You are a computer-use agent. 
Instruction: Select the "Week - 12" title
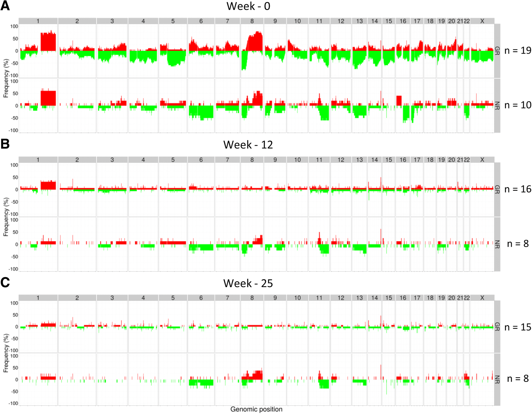point(248,145)
